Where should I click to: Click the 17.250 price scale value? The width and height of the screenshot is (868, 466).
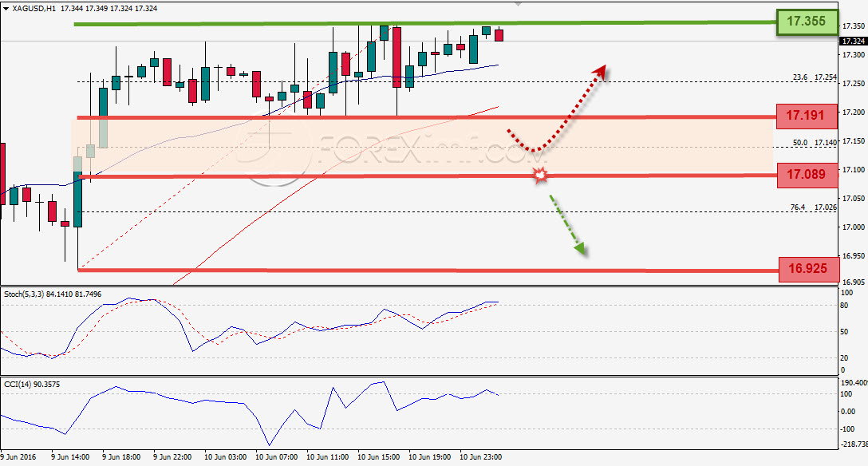click(853, 84)
